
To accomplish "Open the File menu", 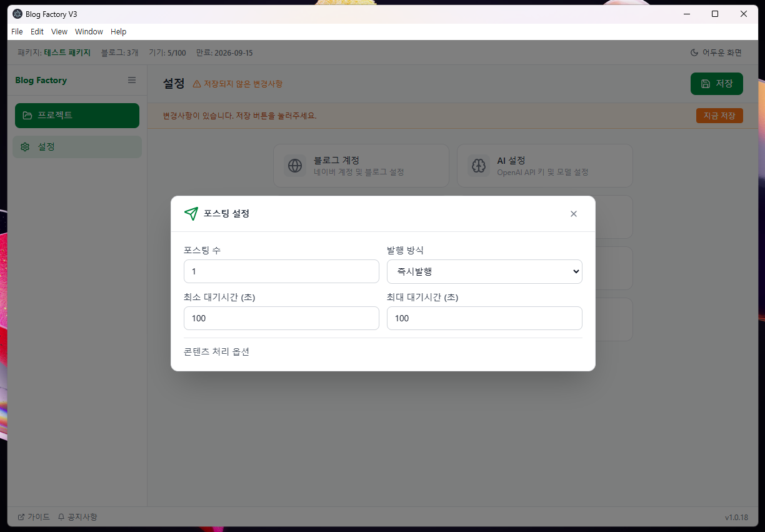I will (x=17, y=31).
